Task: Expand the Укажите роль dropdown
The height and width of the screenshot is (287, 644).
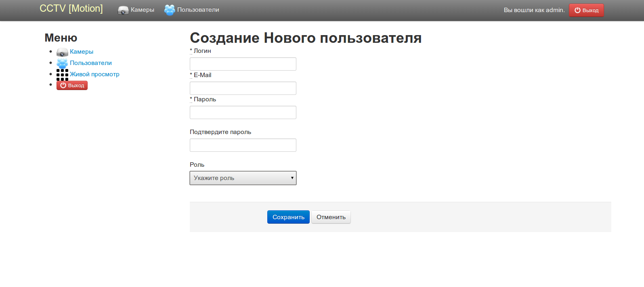Action: pyautogui.click(x=243, y=178)
